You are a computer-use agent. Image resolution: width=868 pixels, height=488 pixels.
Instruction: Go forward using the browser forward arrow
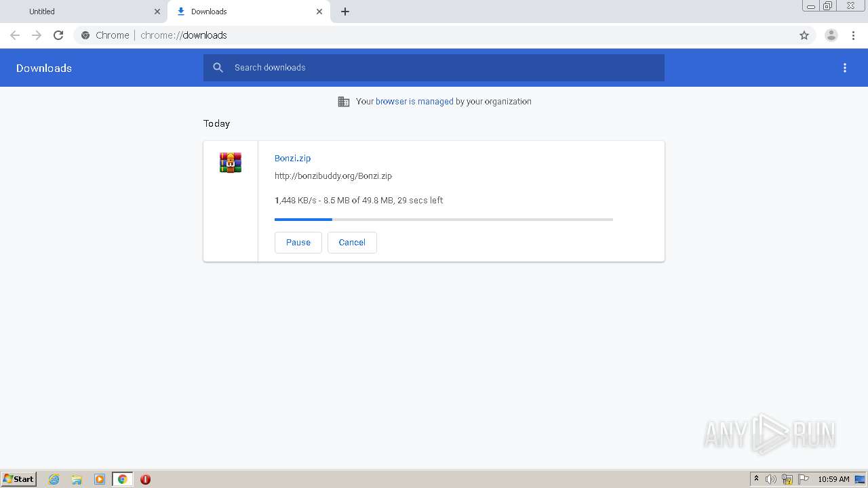37,35
